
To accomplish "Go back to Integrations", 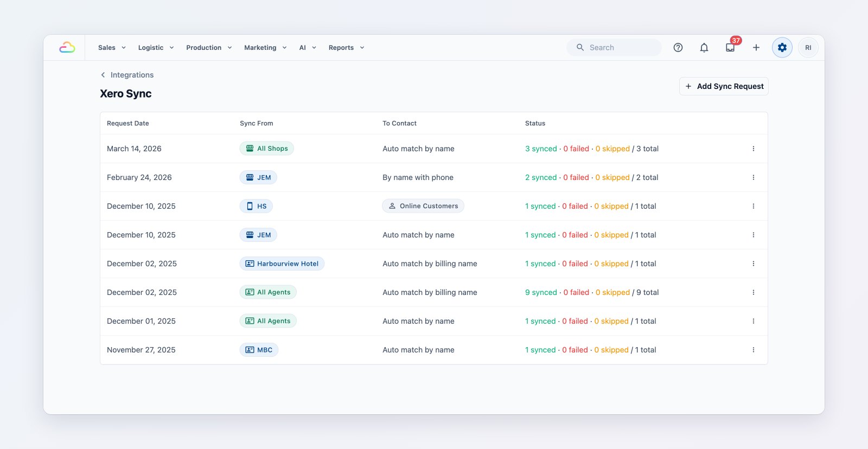I will (x=127, y=75).
